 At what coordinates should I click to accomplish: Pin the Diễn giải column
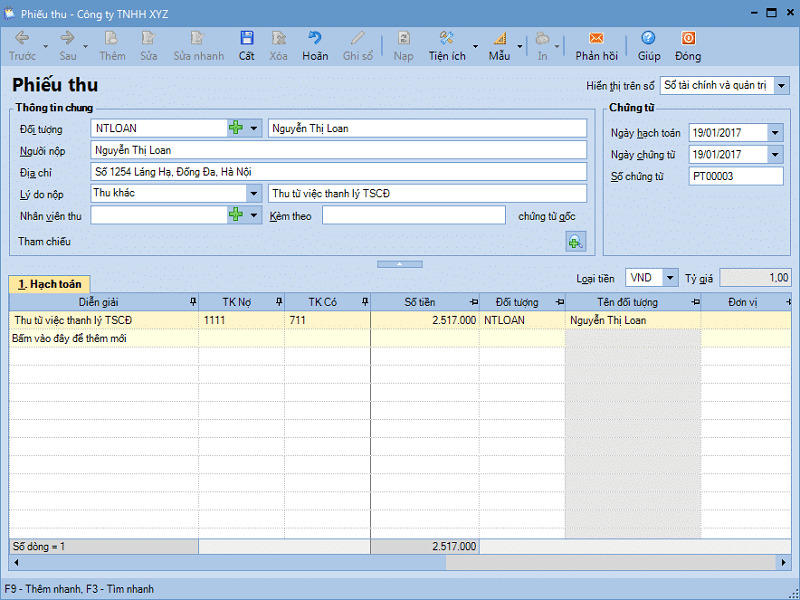click(193, 302)
